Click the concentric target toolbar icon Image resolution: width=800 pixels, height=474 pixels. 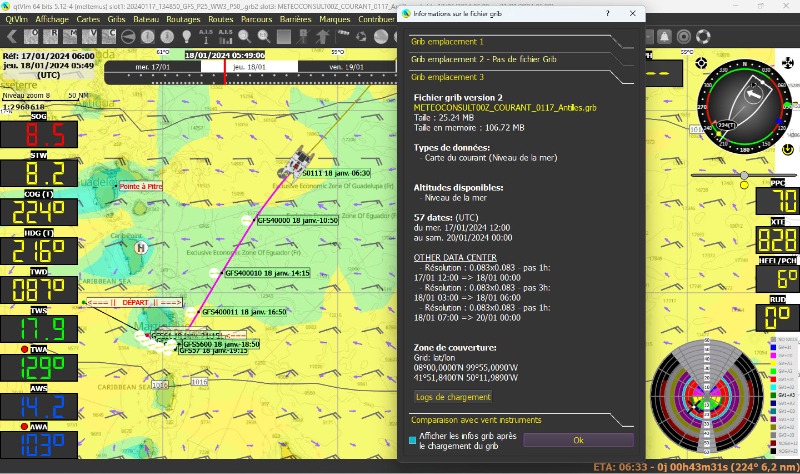tap(684, 36)
